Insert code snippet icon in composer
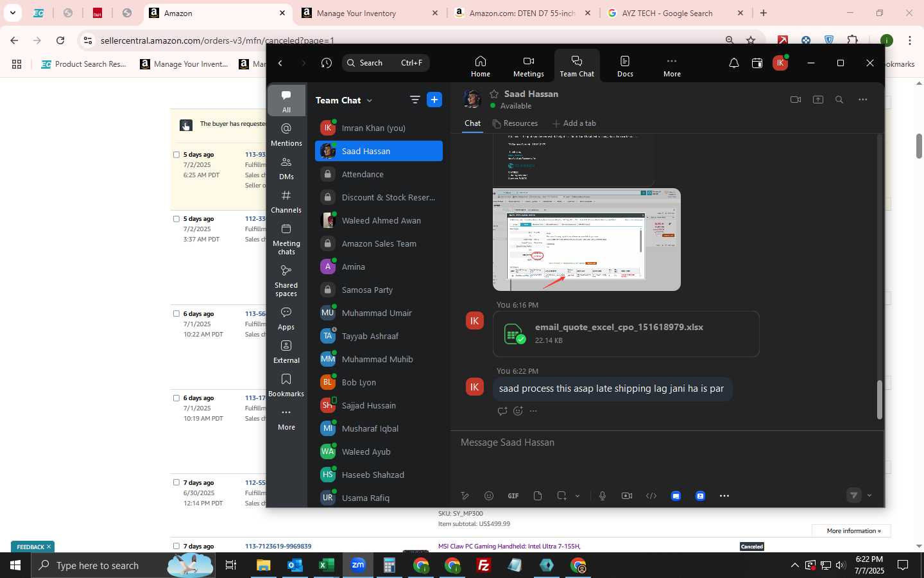The height and width of the screenshot is (578, 924). 651,496
